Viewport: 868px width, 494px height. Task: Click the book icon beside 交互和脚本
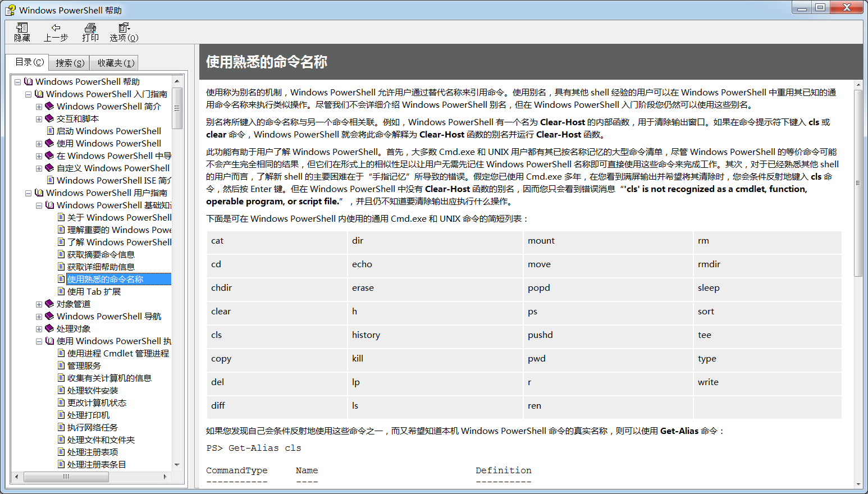point(49,118)
